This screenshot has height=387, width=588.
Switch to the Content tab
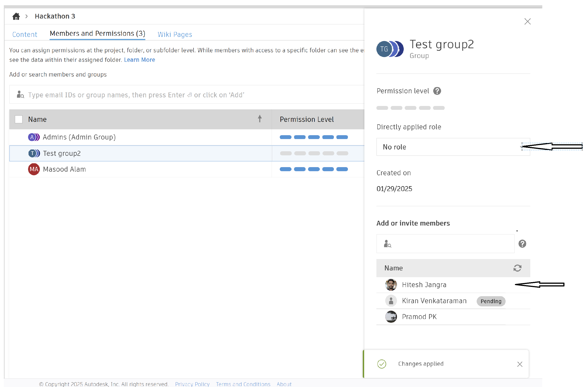[25, 34]
